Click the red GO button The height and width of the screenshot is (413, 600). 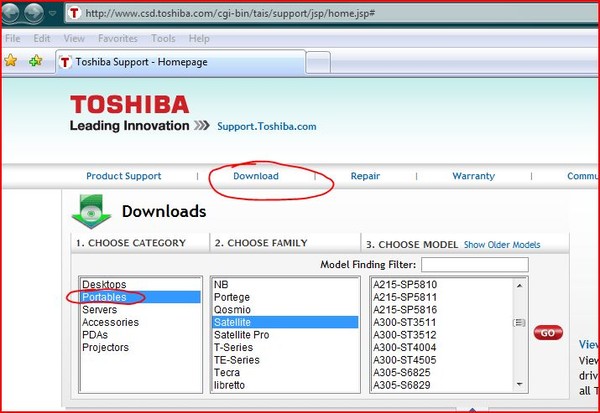[x=548, y=333]
